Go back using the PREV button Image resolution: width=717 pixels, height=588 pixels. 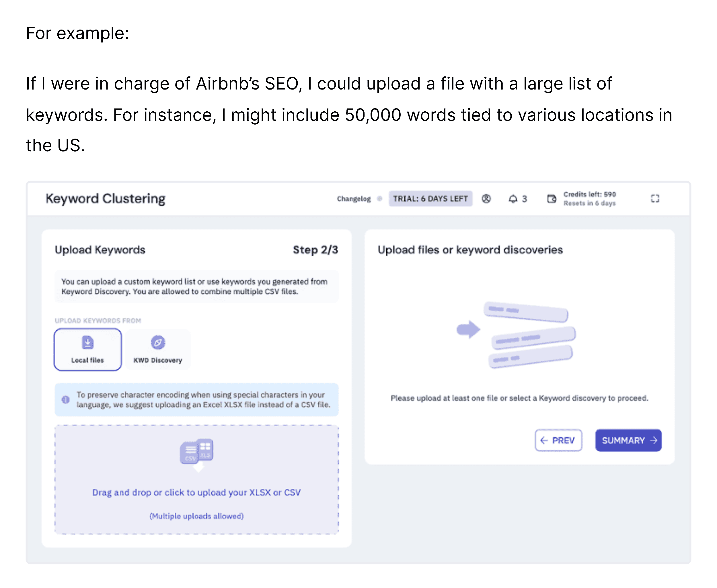tap(558, 440)
